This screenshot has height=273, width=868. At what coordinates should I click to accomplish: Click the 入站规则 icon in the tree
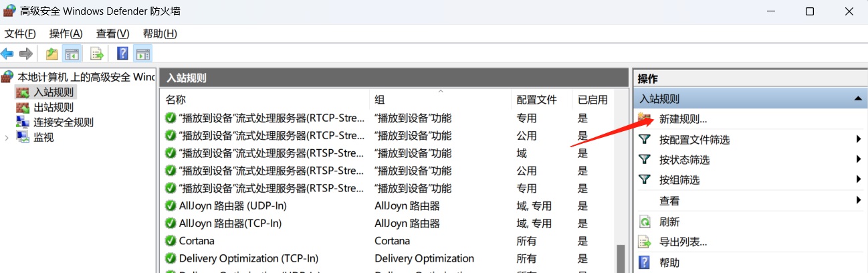point(23,92)
